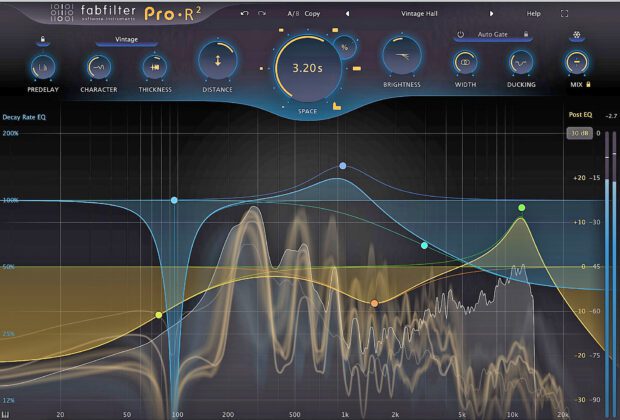Screen dimensions: 620x420
Task: Select the orange Post EQ band point
Action: (x=374, y=303)
